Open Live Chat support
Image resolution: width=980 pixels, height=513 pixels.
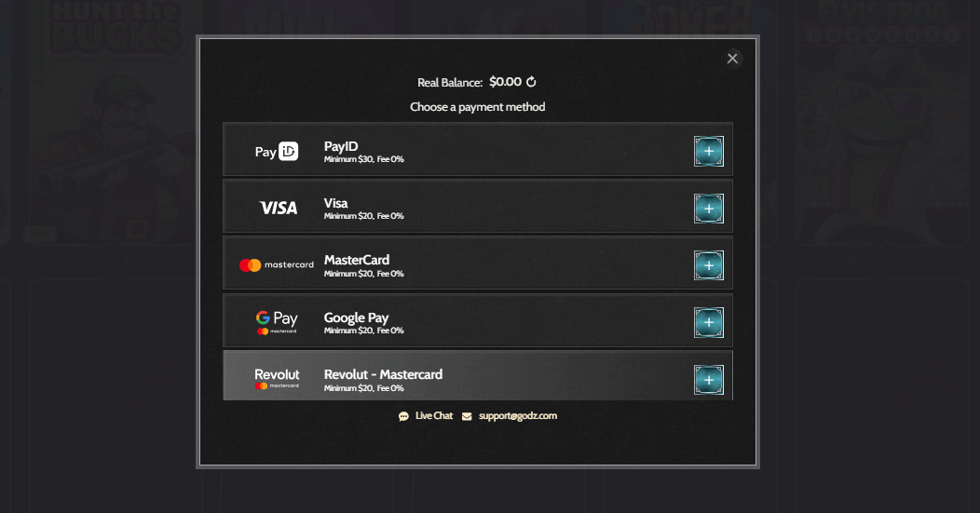tap(434, 415)
